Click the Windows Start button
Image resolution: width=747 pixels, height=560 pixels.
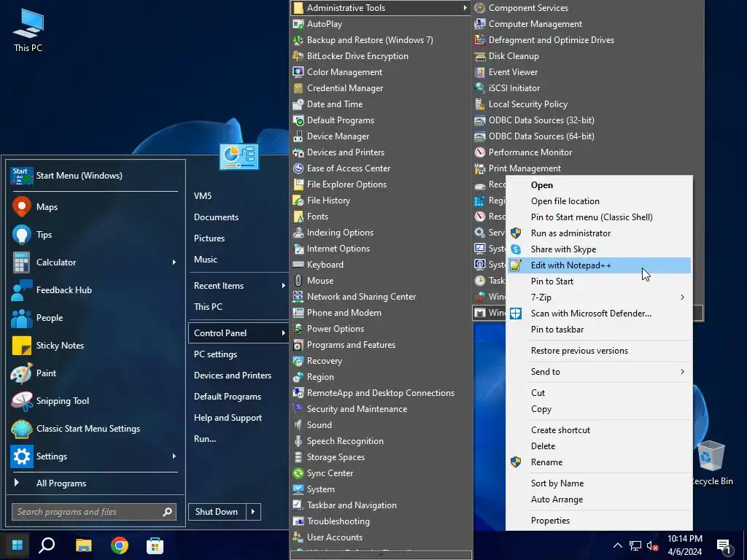[18, 545]
